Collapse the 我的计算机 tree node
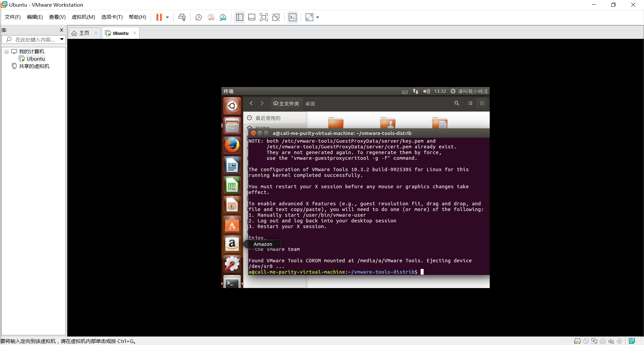 (x=6, y=52)
